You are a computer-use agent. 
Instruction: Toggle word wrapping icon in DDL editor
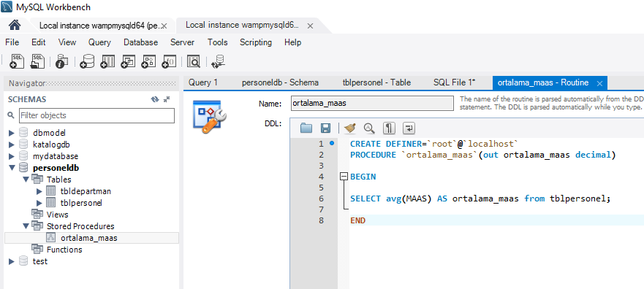coord(409,128)
